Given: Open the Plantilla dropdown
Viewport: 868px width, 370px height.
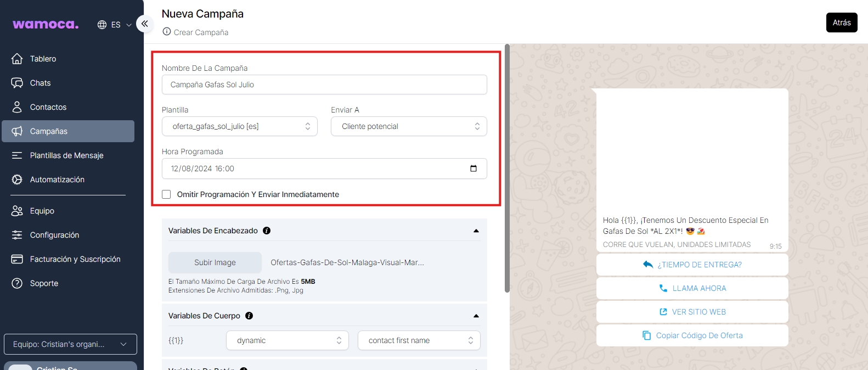Looking at the screenshot, I should point(240,126).
